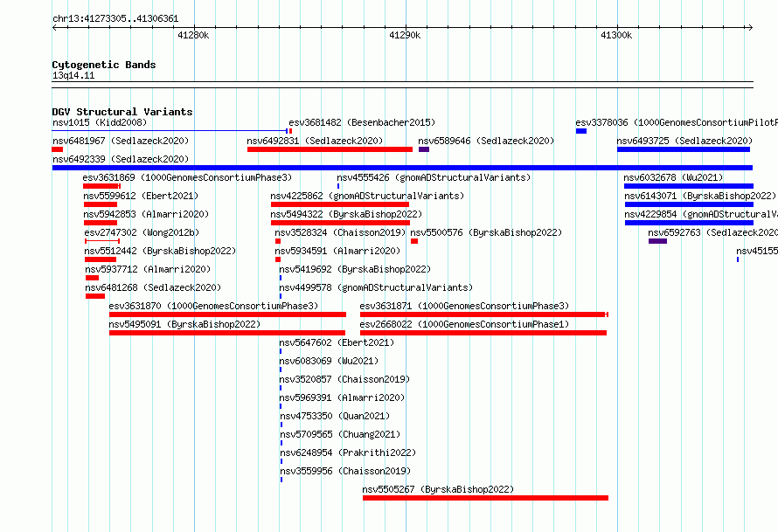Screen dimensions: 778x532
Task: Open nsv6248954 (Prakrithi2022) variant
Action: coord(348,453)
